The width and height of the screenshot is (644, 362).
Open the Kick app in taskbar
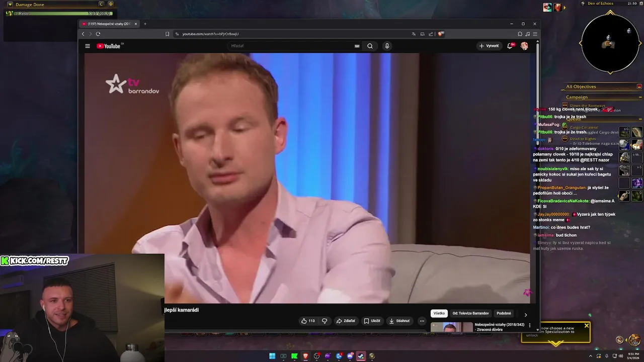[294, 356]
